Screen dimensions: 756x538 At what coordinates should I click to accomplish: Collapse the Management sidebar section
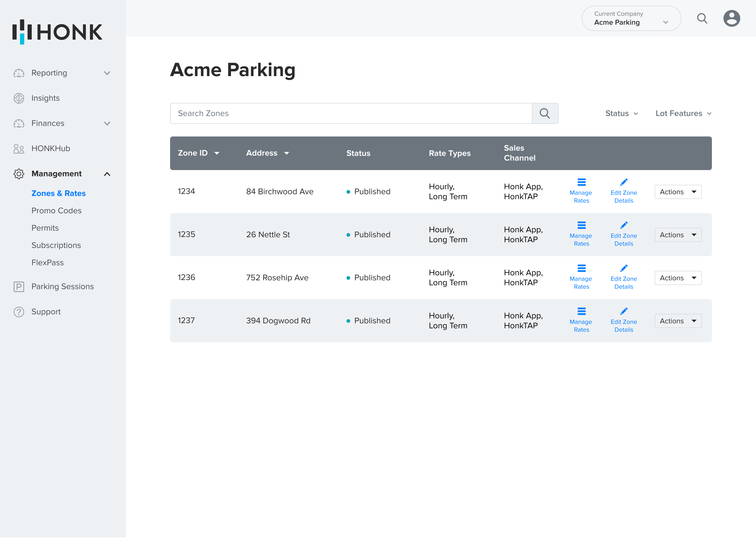tap(107, 174)
